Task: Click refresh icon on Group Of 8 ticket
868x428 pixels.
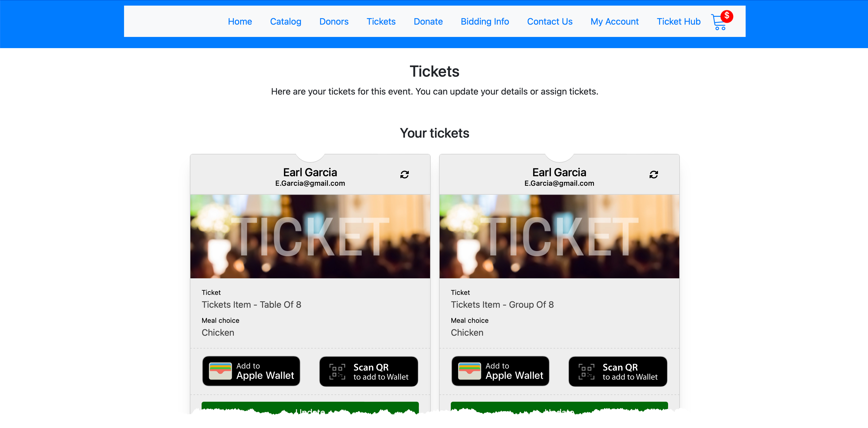Action: pos(653,175)
